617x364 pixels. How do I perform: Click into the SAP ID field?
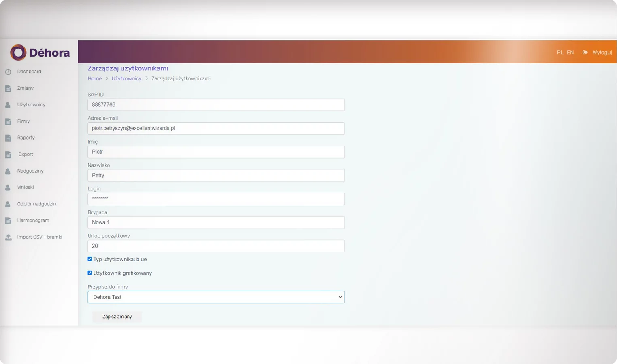(x=216, y=105)
